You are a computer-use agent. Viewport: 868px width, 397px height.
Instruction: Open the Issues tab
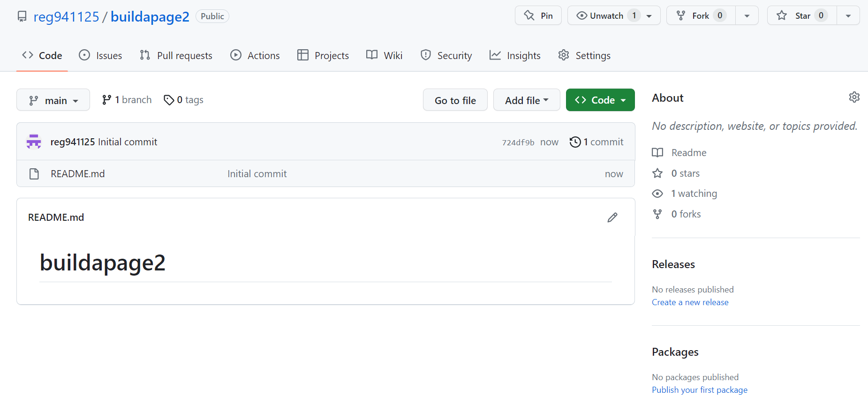[x=100, y=55]
